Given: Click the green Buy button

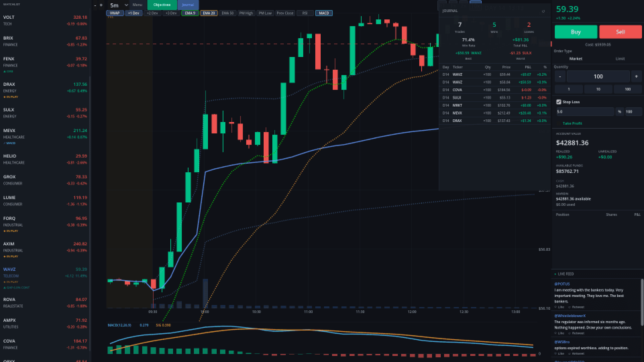Looking at the screenshot, I should click(576, 32).
